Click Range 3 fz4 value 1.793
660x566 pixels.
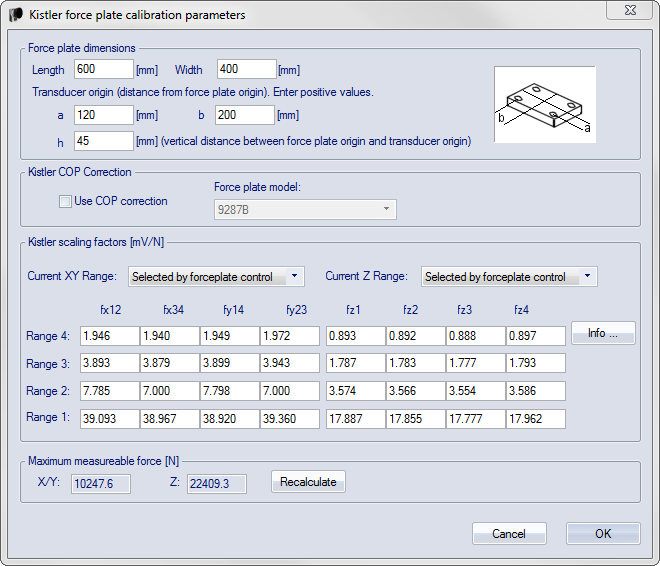pos(536,363)
